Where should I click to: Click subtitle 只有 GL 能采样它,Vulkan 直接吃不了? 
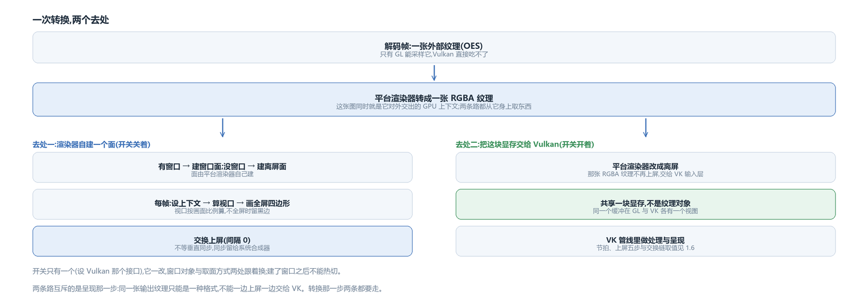pos(434,54)
